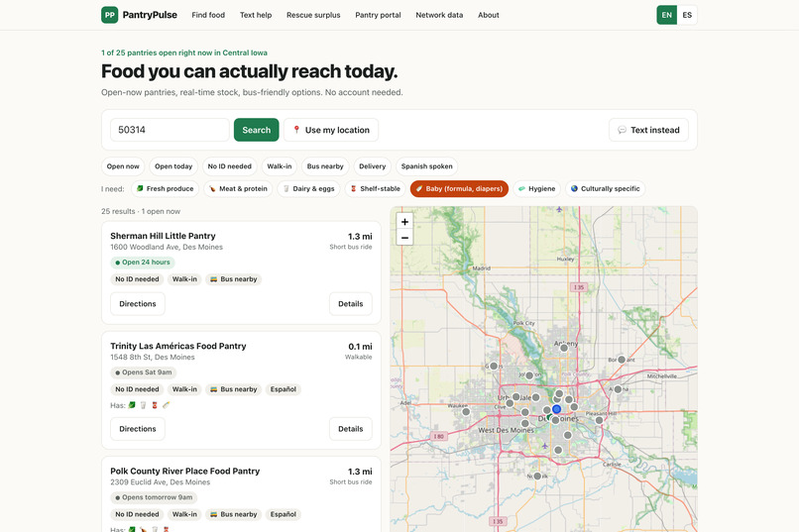Viewport: 799px width, 532px height.
Task: Click the 1 of 25 pantries open text
Action: 184,53
